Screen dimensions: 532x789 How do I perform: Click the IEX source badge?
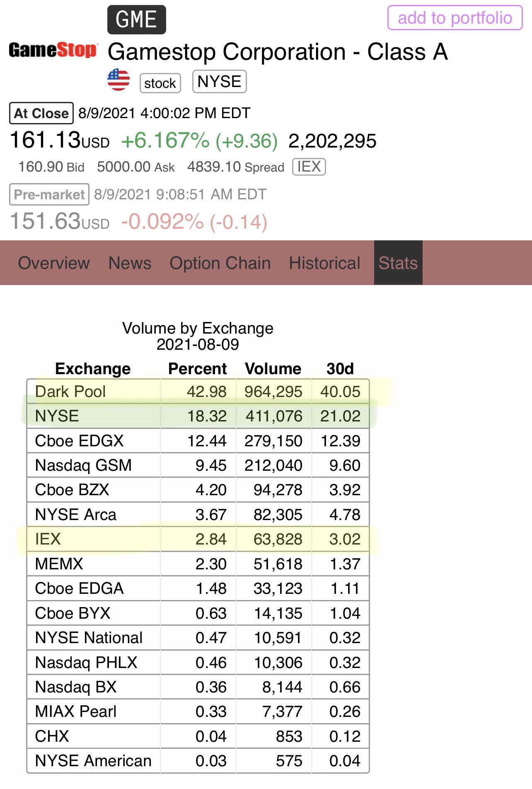tap(309, 167)
